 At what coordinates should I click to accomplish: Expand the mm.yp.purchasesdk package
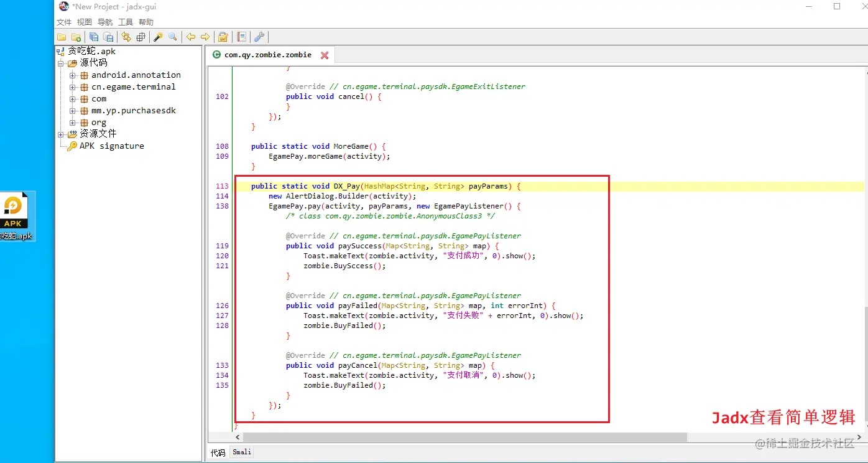[73, 110]
